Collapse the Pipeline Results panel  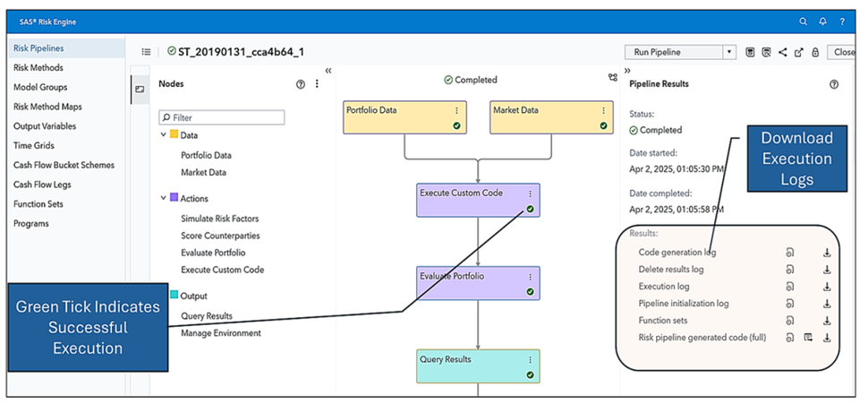(628, 71)
